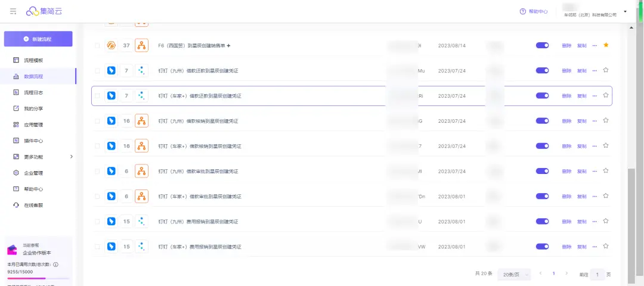Click the DingTalk icon for 钉钉（九州）借款还款

(111, 70)
